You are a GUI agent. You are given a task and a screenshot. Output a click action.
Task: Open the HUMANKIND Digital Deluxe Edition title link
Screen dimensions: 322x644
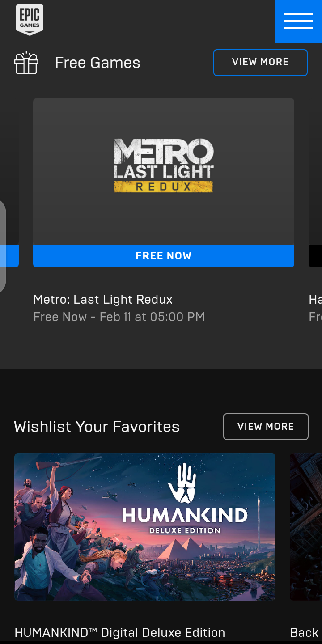(120, 632)
